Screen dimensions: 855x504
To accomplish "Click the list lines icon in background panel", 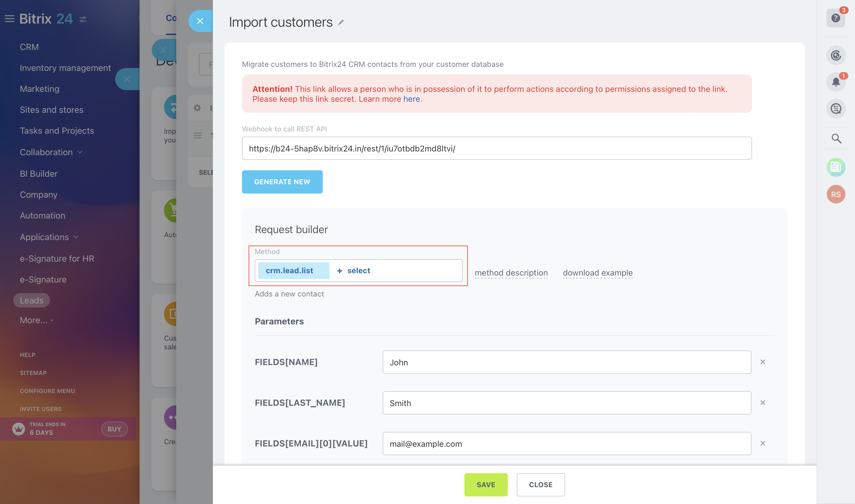I will 197,135.
